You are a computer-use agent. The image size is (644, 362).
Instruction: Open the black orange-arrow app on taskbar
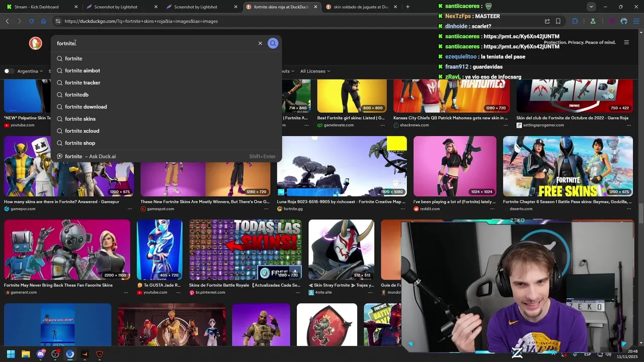pos(85,354)
